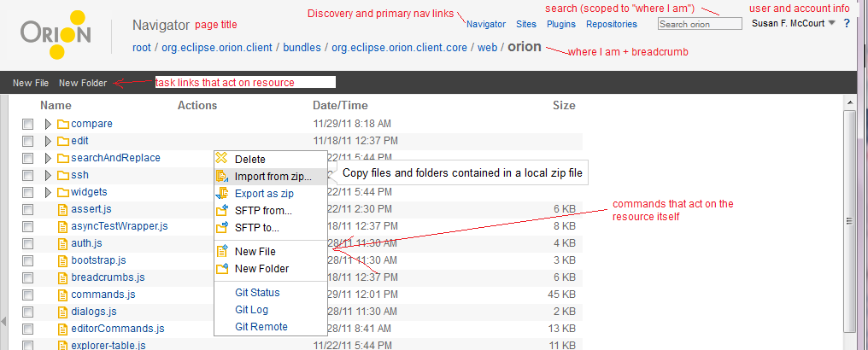Select the assert.js checkbox
Viewport: 868px width, 350px height.
click(x=27, y=210)
